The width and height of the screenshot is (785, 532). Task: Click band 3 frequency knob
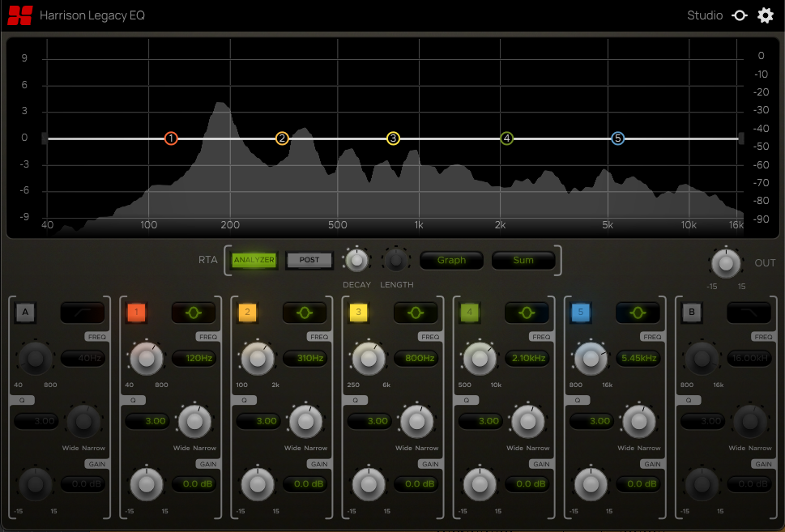click(x=369, y=359)
